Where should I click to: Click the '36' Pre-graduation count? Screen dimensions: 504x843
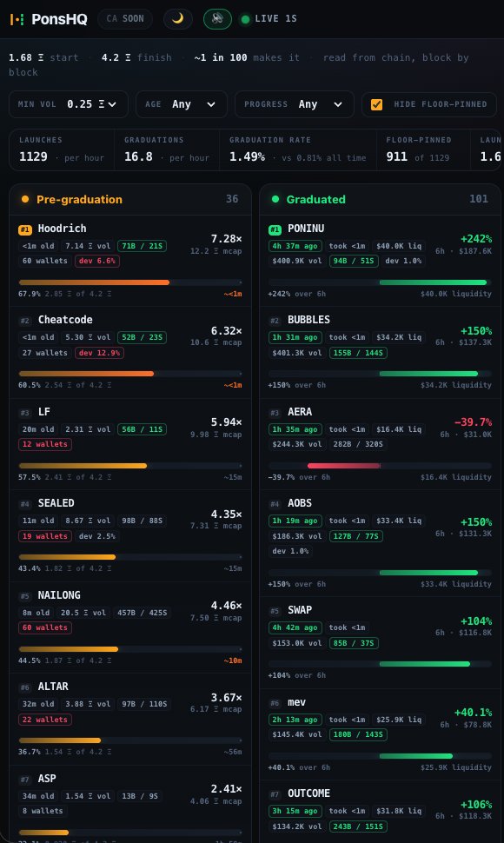(232, 199)
